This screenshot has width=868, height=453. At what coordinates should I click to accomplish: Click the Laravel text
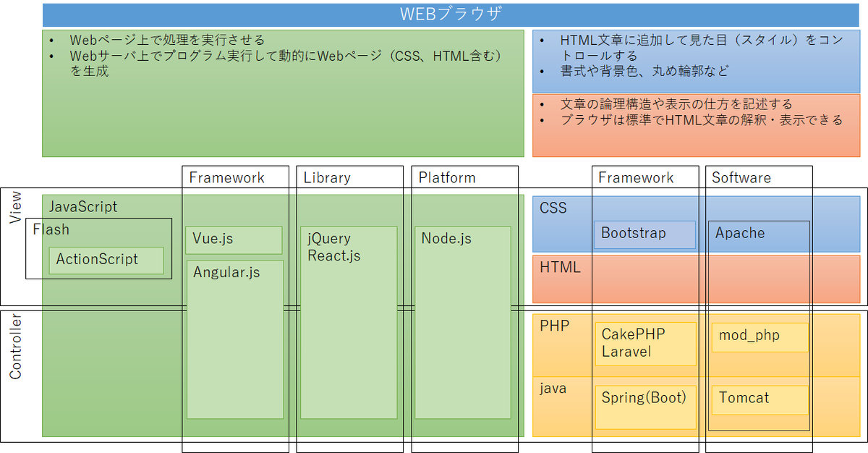tap(626, 352)
